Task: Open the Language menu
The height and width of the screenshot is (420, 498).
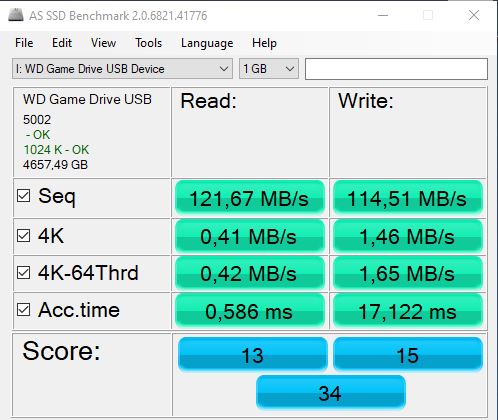Action: click(x=207, y=43)
